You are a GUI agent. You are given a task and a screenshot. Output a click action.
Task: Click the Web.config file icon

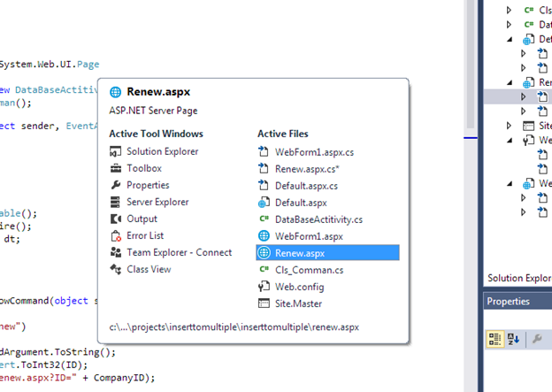(264, 287)
